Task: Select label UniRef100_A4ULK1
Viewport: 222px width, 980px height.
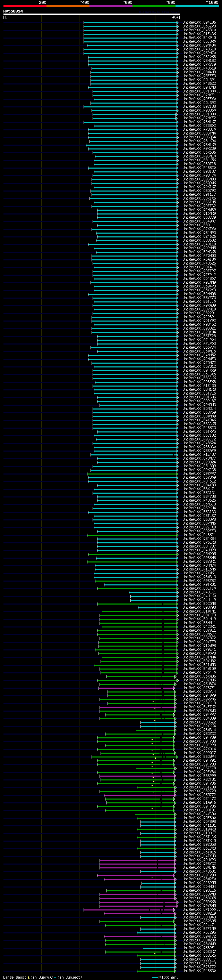Action: [x=199, y=592]
